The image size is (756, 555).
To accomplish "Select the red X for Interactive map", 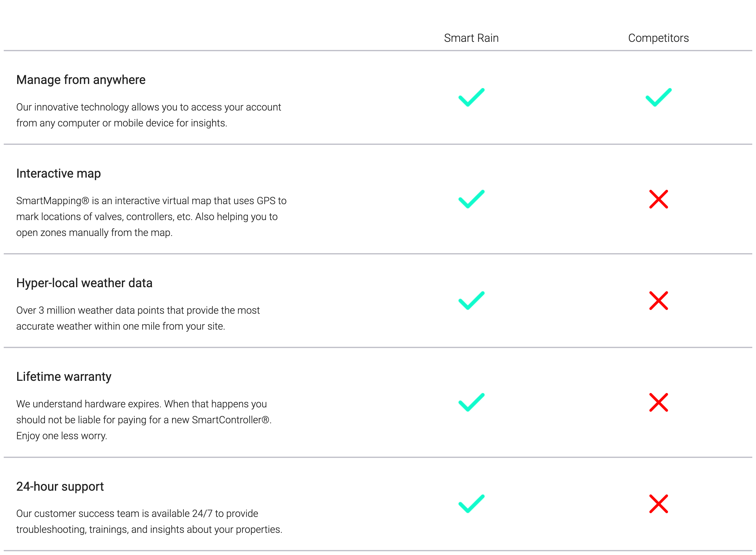I will [658, 199].
